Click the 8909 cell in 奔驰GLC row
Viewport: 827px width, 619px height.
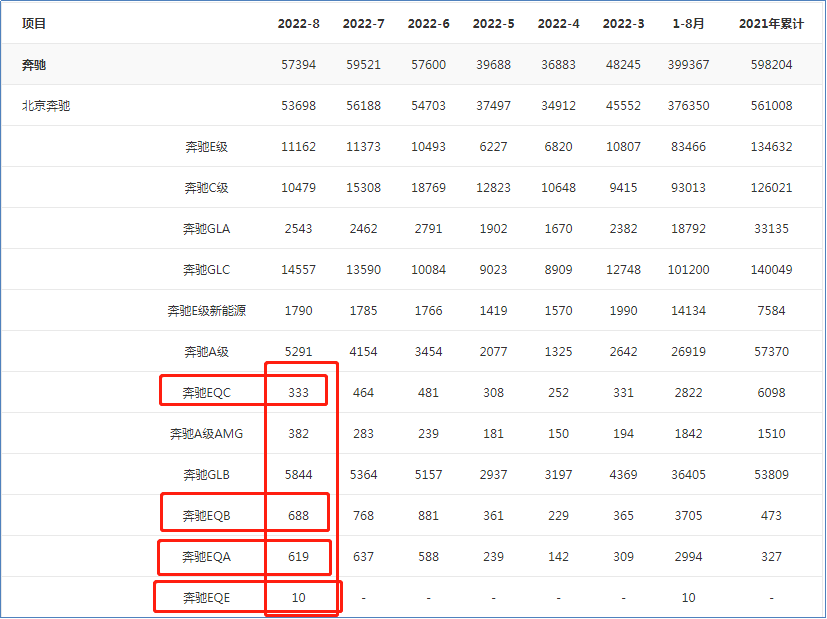click(x=559, y=269)
